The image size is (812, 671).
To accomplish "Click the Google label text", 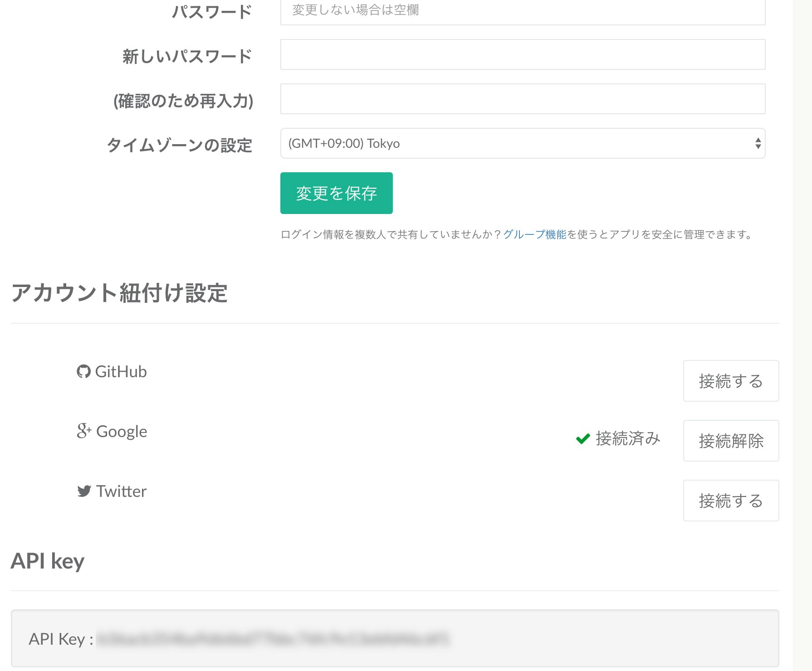I will click(122, 432).
